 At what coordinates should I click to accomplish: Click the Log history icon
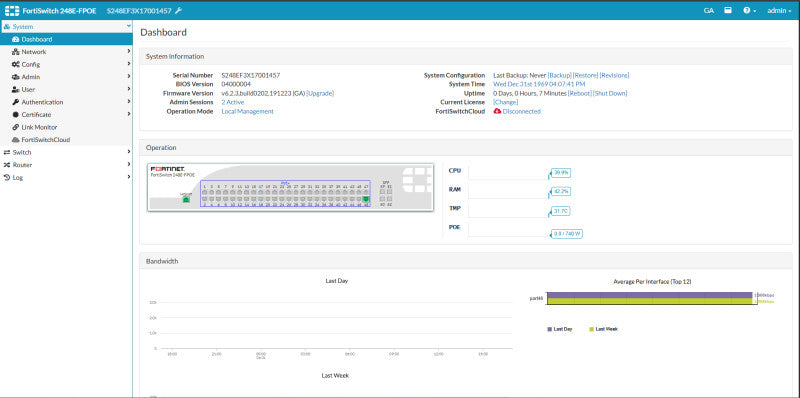(7, 178)
